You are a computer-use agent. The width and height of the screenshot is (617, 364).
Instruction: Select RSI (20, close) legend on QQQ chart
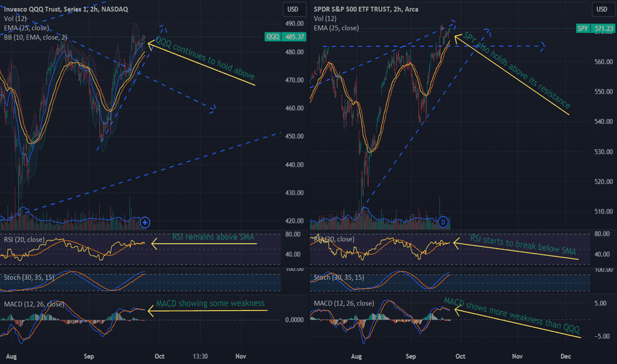[x=24, y=240]
